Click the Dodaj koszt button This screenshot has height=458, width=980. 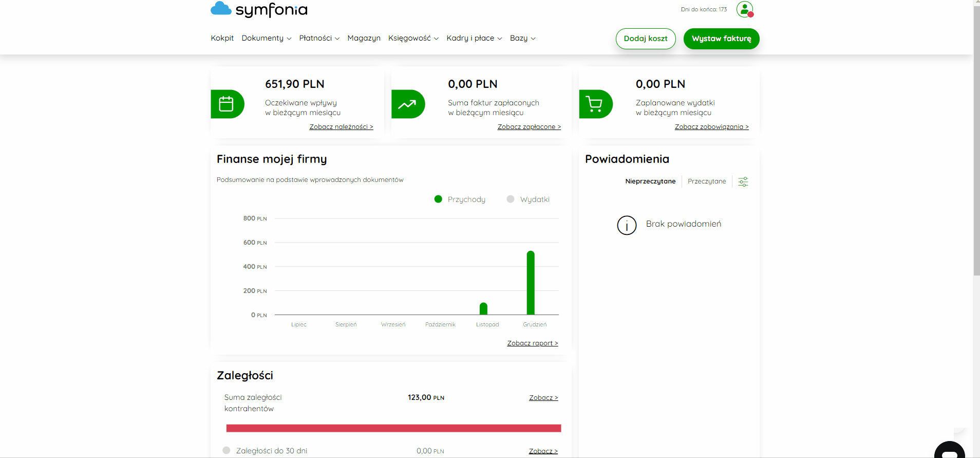[646, 39]
